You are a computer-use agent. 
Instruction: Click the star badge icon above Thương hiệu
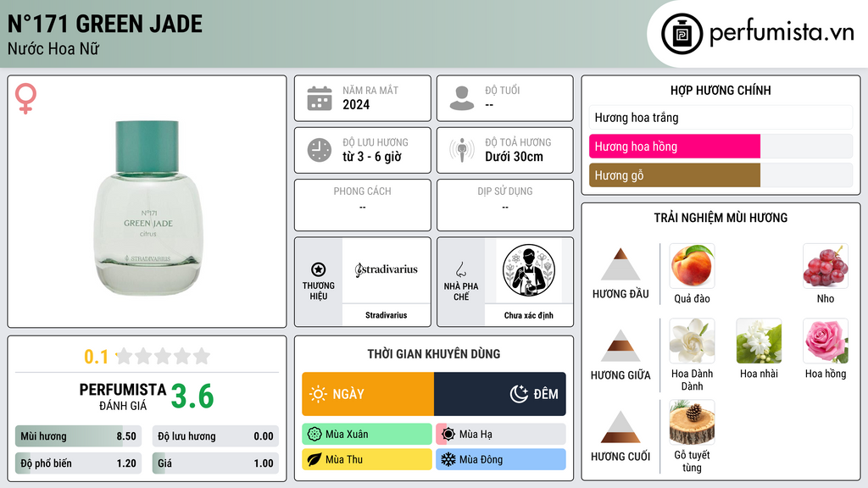coord(319,269)
